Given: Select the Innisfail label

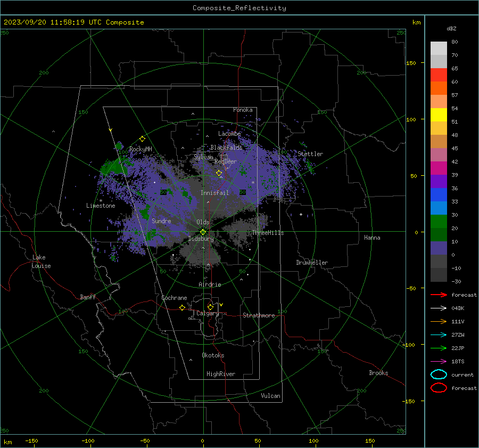Looking at the screenshot, I should [214, 193].
